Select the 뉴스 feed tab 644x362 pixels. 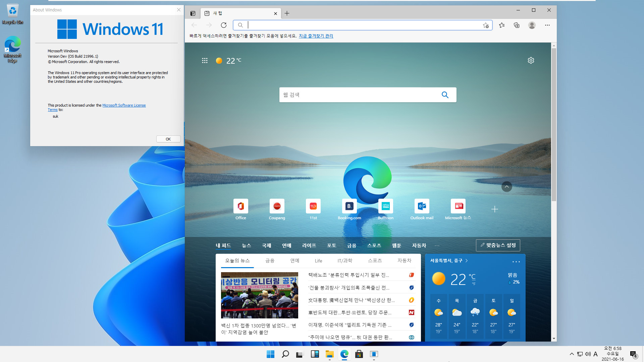coord(247,246)
